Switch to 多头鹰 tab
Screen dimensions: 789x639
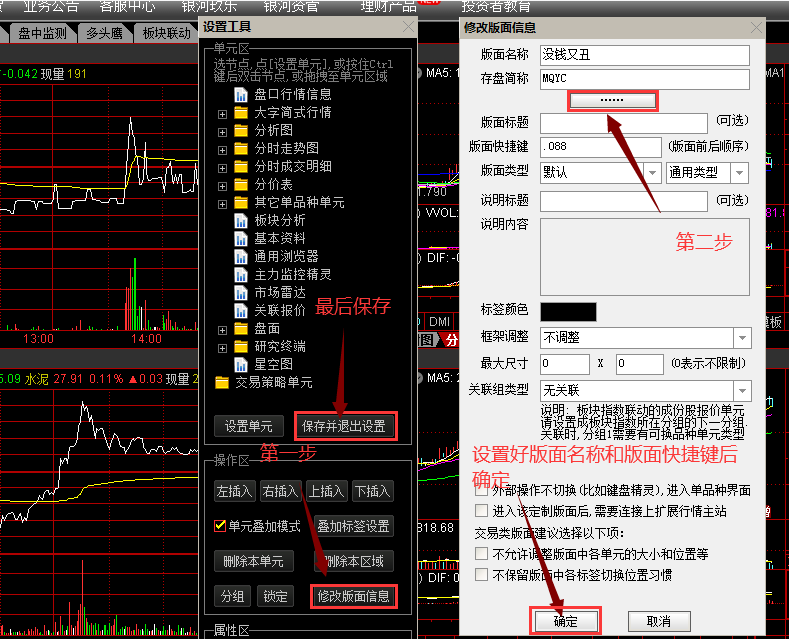click(x=104, y=33)
